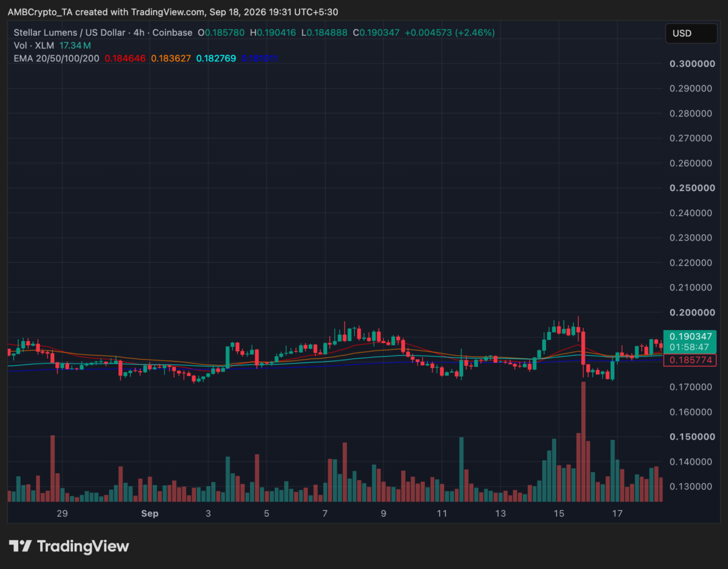
Task: Click the TradingView logo icon
Action: (x=19, y=546)
